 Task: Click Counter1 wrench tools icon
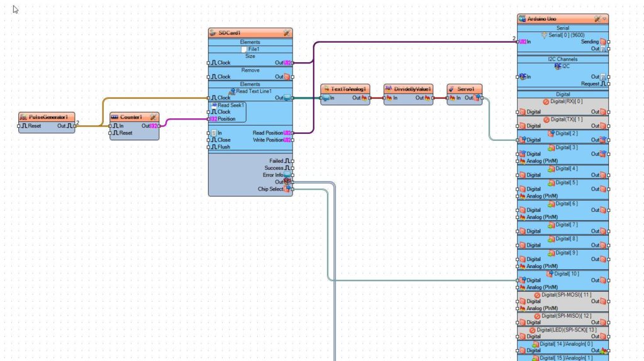point(153,117)
